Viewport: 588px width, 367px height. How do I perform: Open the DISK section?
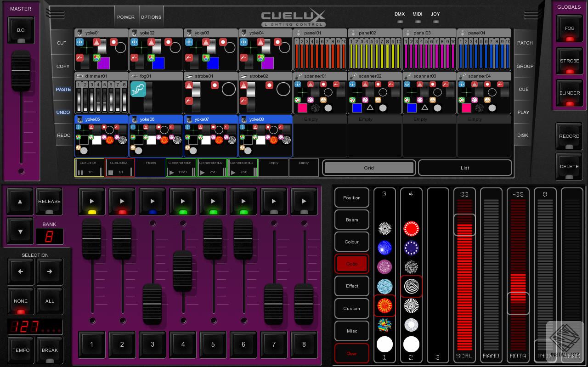click(523, 136)
